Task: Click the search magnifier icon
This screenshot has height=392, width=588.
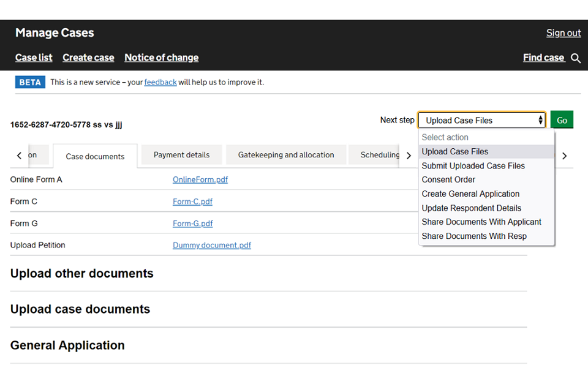Action: 575,58
